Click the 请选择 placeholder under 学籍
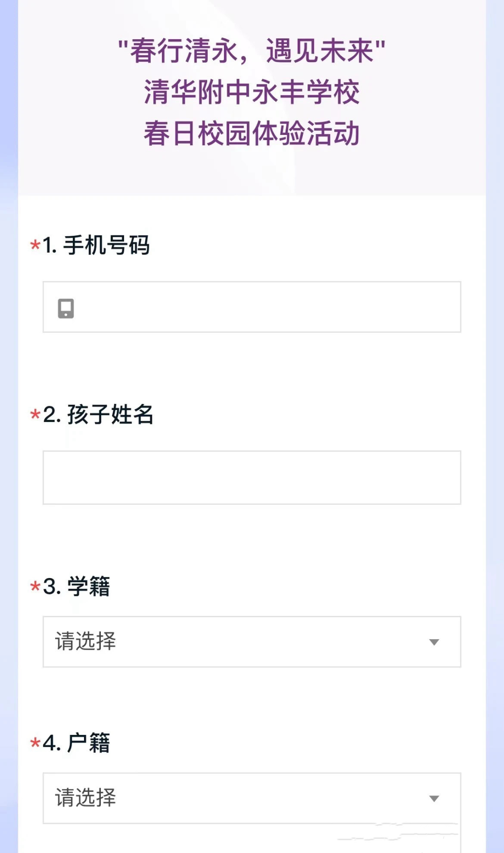Viewport: 504px width, 853px height. [x=86, y=642]
